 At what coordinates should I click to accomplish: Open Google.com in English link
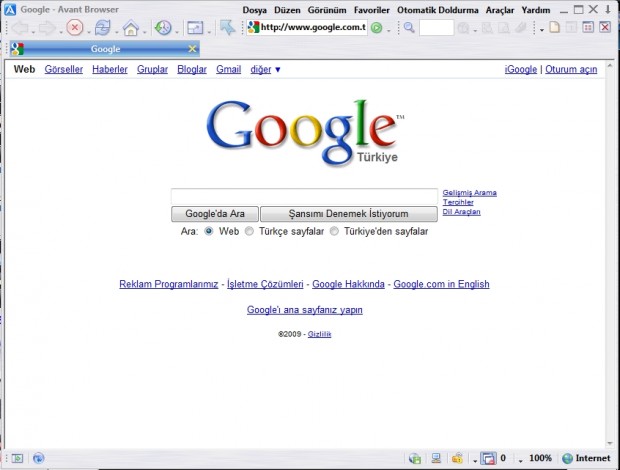tap(441, 284)
